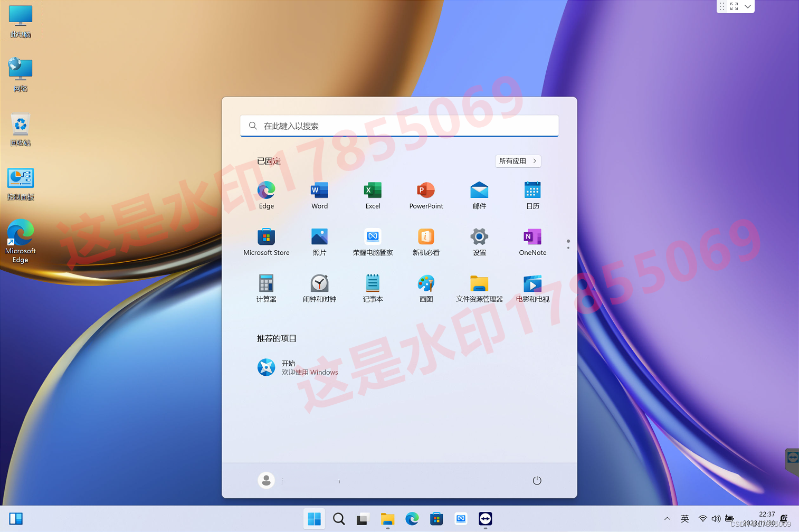Click the power button in Start menu

[x=537, y=480]
